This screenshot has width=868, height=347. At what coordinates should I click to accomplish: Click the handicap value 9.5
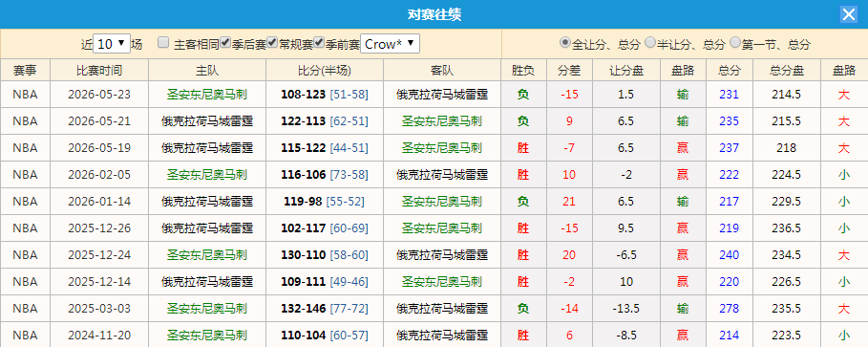pos(626,228)
